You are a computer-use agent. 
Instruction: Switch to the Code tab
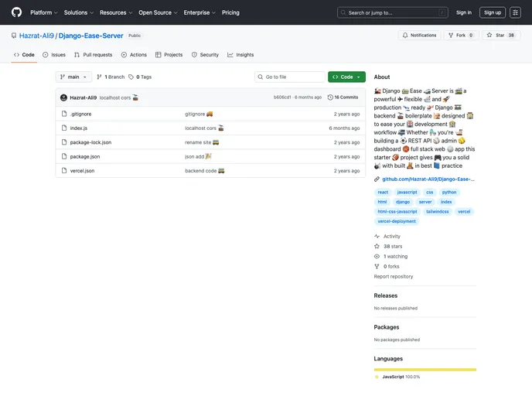[x=24, y=55]
